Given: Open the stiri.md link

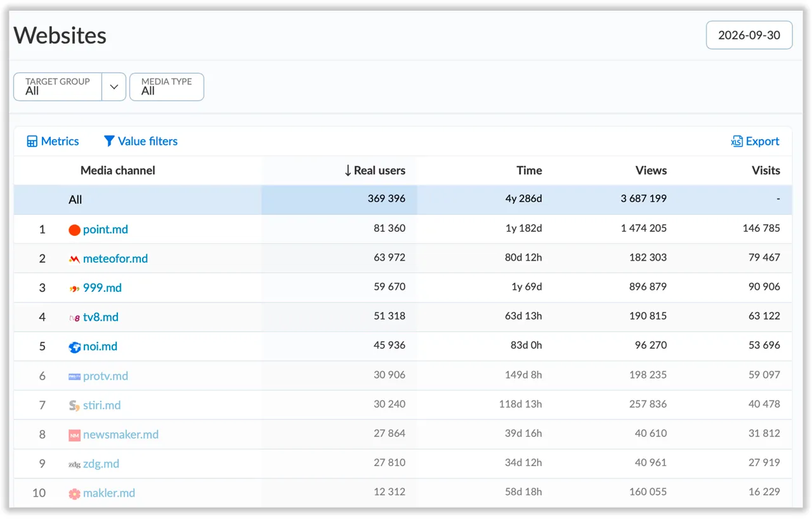Looking at the screenshot, I should 101,405.
